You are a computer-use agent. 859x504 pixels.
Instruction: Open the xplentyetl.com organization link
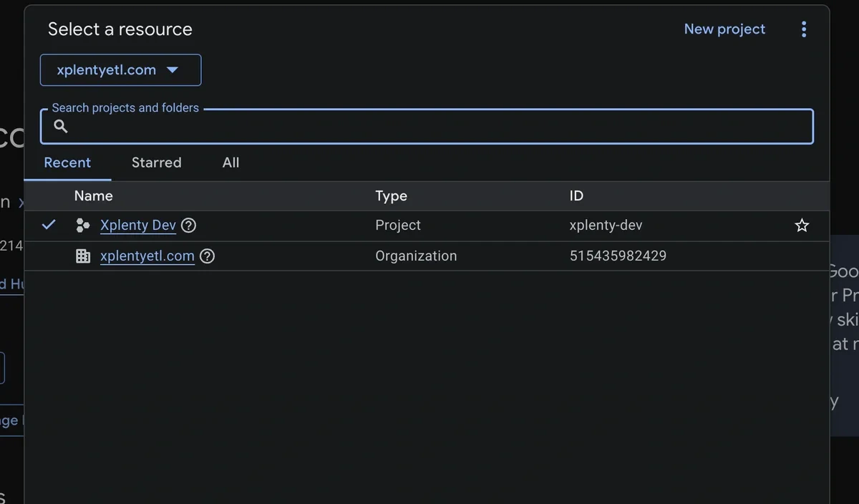(x=147, y=256)
